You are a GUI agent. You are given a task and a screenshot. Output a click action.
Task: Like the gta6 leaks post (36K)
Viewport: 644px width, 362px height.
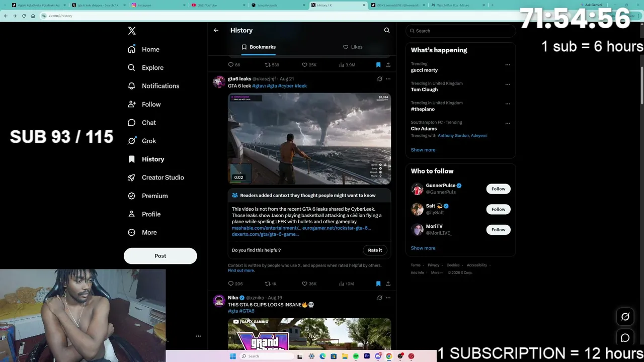coord(309,284)
